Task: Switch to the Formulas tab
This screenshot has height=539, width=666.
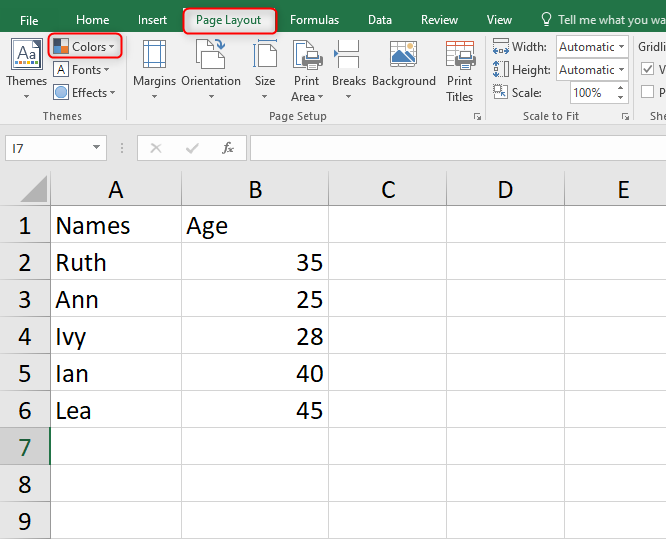Action: coord(314,20)
